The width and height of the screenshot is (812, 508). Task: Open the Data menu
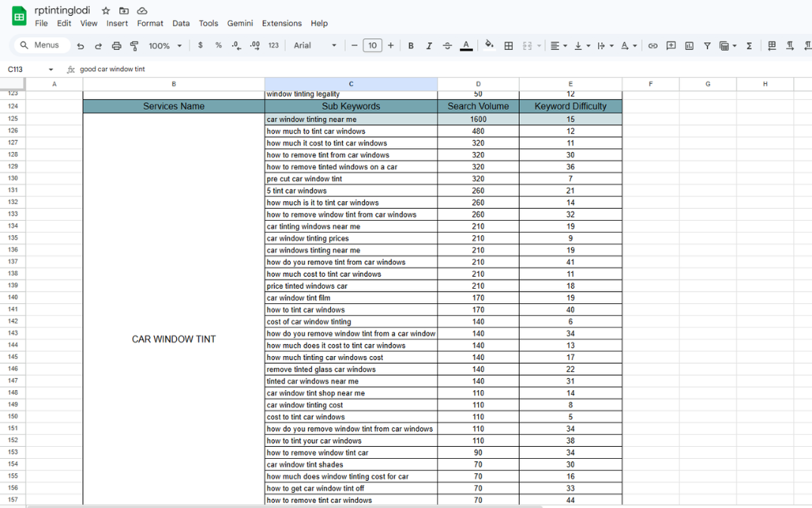click(x=181, y=23)
